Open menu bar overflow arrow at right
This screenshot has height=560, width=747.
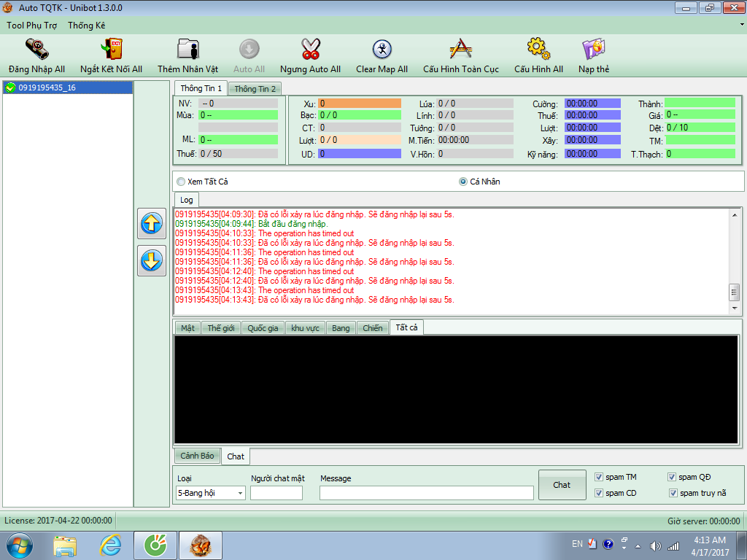(x=742, y=25)
